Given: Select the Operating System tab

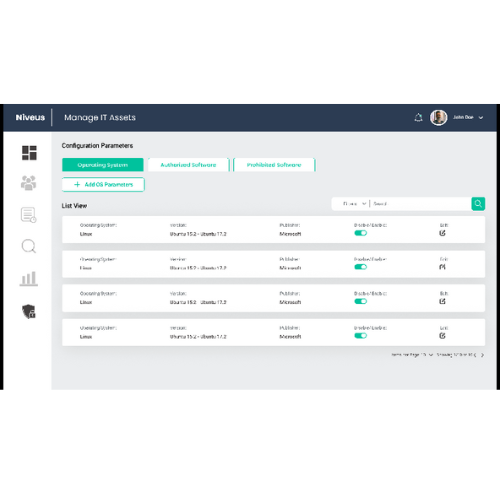Looking at the screenshot, I should pos(103,165).
